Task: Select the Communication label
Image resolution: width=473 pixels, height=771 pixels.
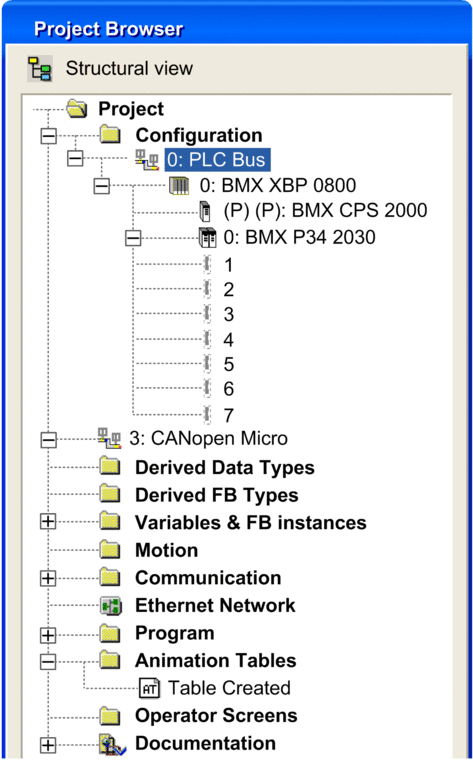Action: (x=208, y=578)
